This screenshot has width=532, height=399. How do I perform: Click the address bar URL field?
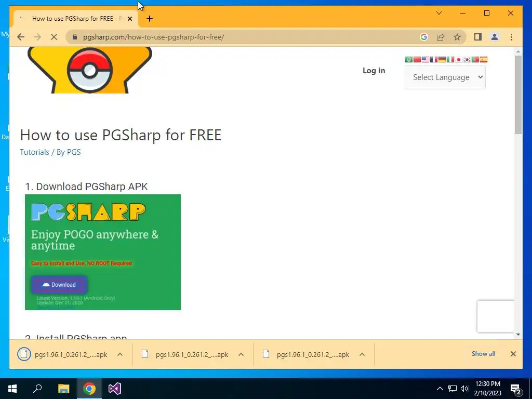point(244,37)
